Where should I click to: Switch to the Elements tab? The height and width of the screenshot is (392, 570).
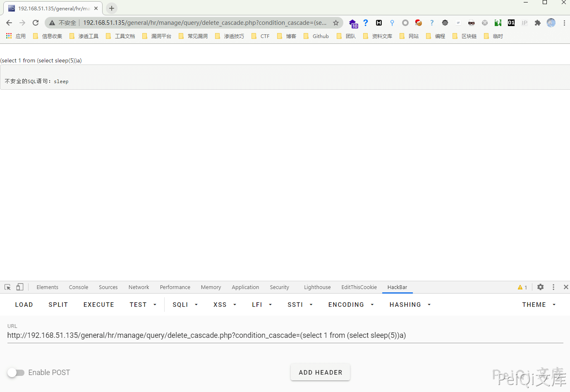point(48,287)
